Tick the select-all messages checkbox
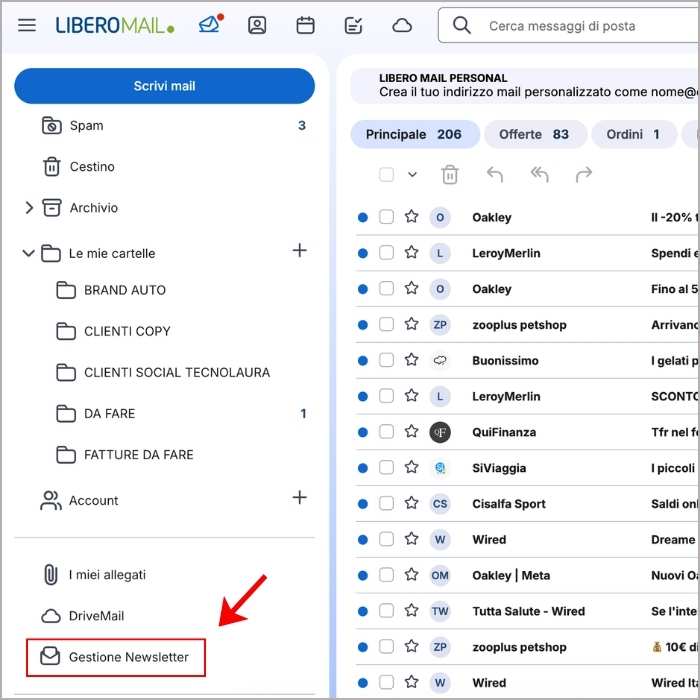Screen dimensions: 700x700 [386, 174]
